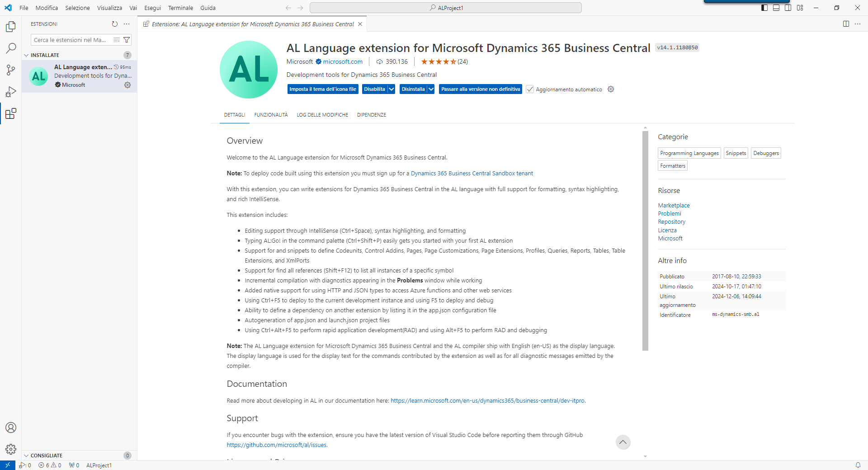This screenshot has width=868, height=470.
Task: Open the Source Control view
Action: click(x=11, y=70)
